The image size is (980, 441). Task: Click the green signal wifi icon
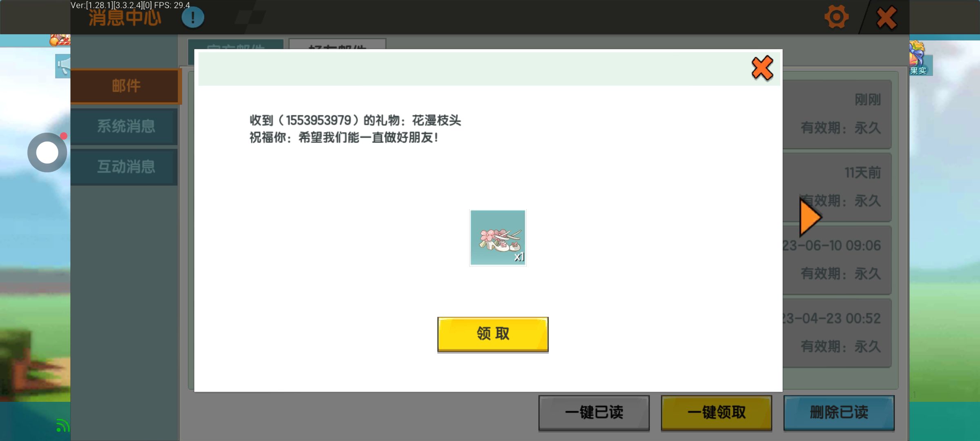click(62, 426)
